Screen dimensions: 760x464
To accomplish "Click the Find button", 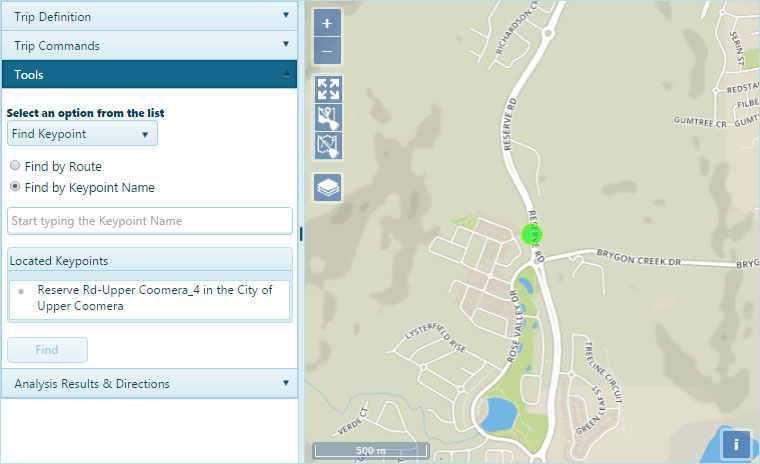I will (x=47, y=350).
